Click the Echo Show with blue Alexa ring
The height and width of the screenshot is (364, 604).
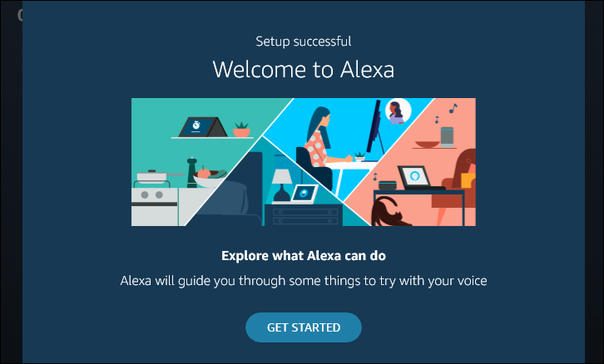point(414,177)
